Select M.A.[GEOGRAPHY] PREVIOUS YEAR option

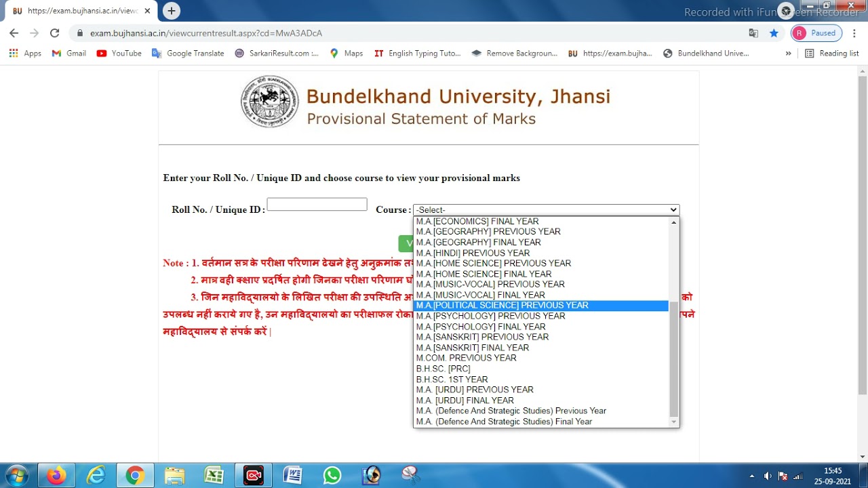[x=541, y=231]
